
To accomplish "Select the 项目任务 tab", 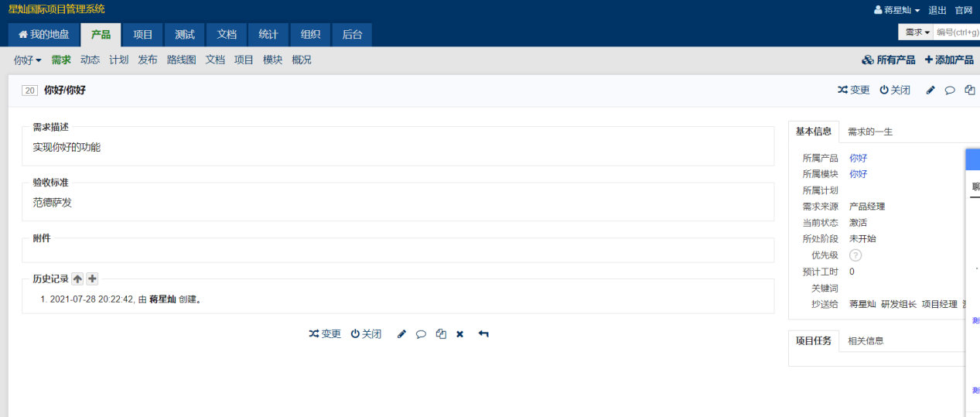I will 814,340.
